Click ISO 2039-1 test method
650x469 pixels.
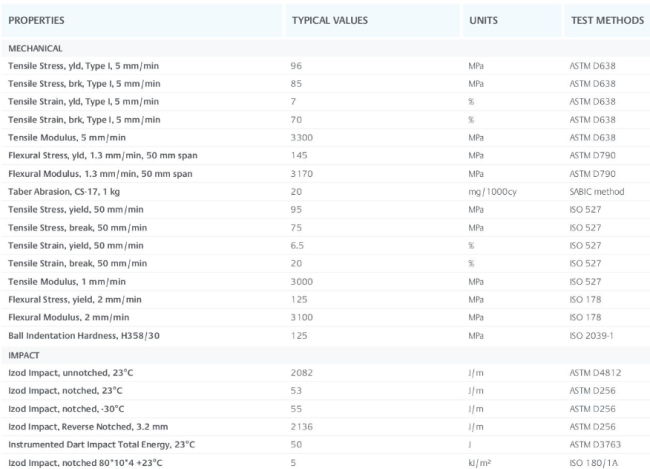591,335
